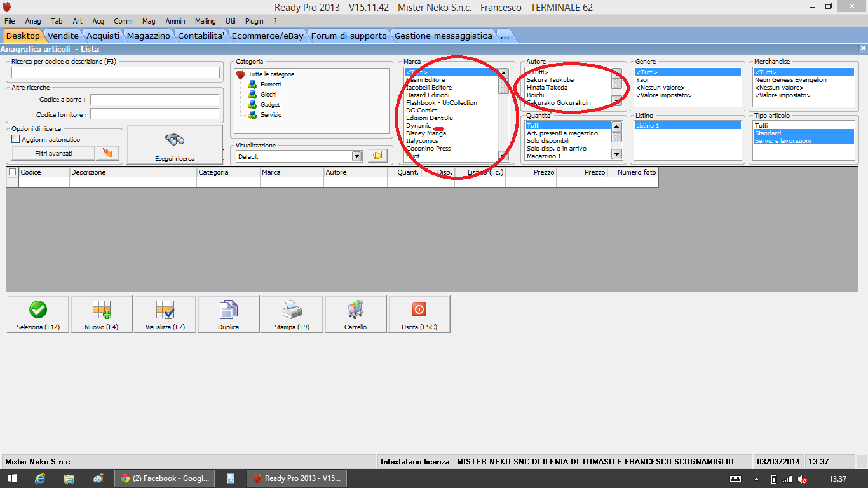The width and height of the screenshot is (868, 488).
Task: Open Gestione messaggistica tab
Action: coord(444,36)
